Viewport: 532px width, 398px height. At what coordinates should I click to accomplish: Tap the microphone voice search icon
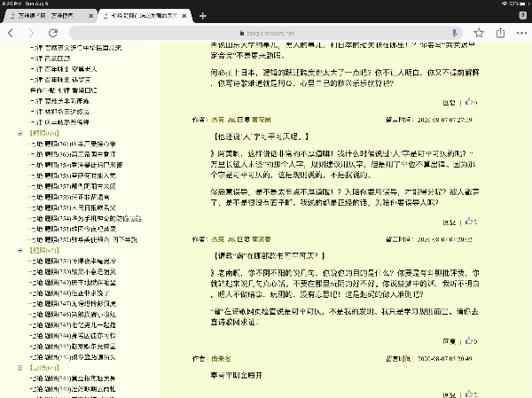click(x=455, y=33)
